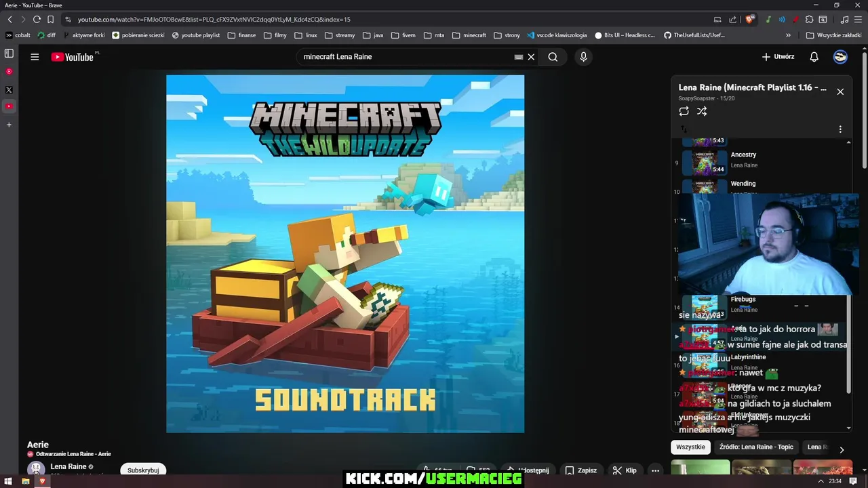The width and height of the screenshot is (868, 488).
Task: Start voice search with the microphone
Action: [x=583, y=57]
